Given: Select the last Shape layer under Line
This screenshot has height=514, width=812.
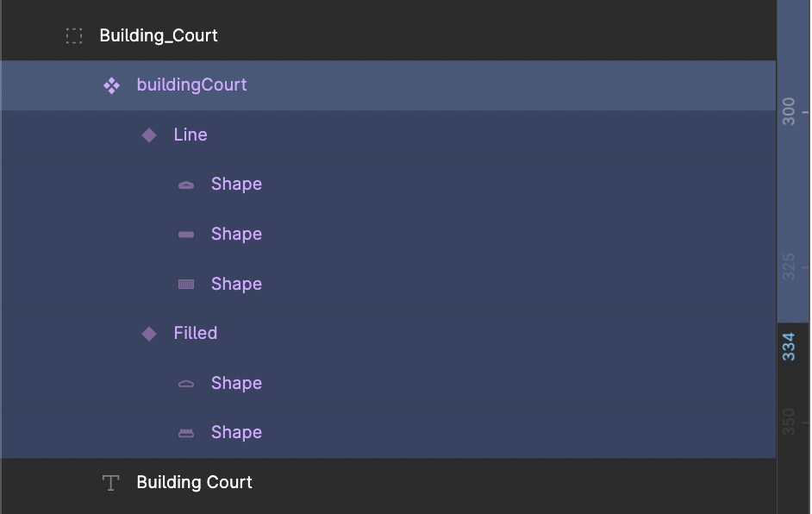Looking at the screenshot, I should pos(236,285).
